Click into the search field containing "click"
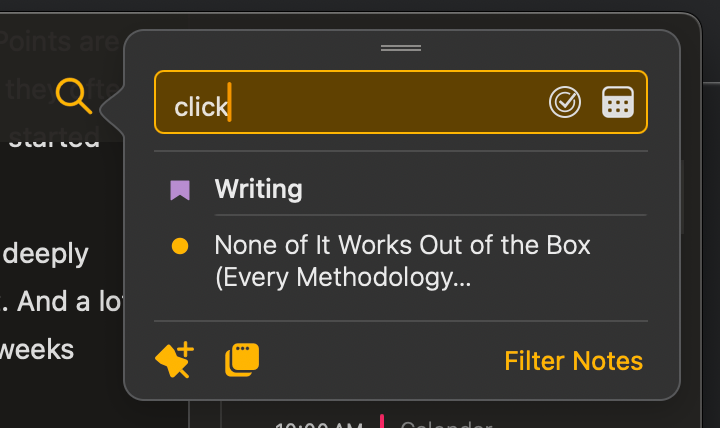 tap(401, 102)
